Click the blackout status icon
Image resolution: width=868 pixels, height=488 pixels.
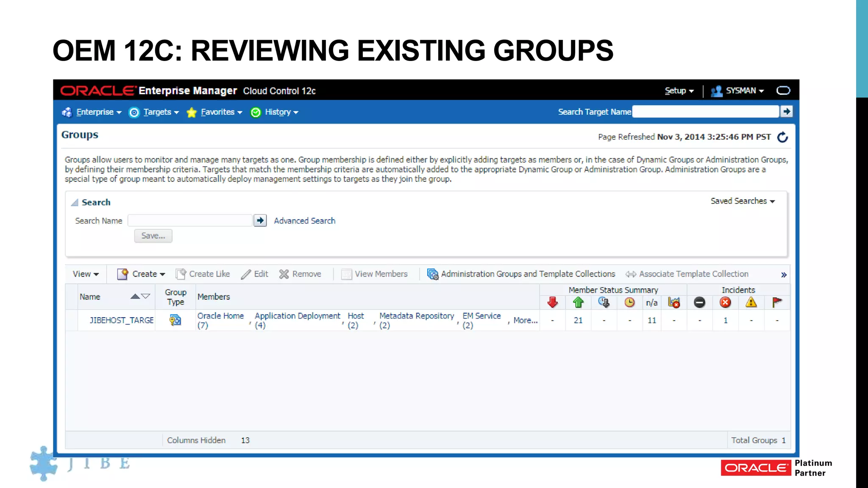pos(604,302)
